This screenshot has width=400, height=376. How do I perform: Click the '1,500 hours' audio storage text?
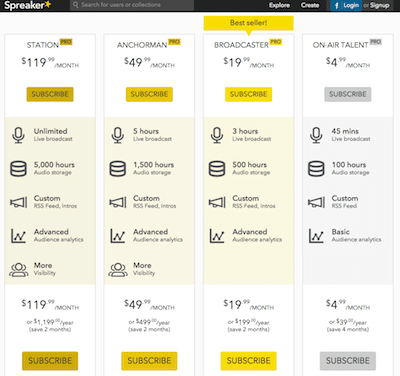coord(154,165)
